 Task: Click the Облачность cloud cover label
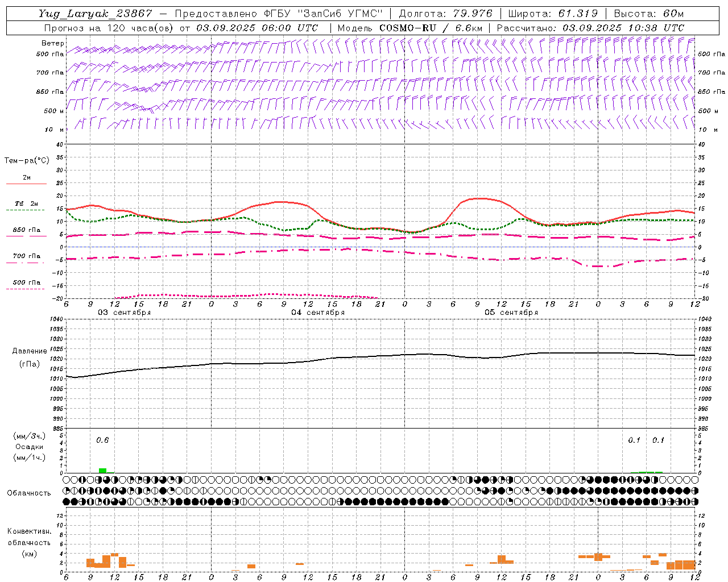point(29,493)
